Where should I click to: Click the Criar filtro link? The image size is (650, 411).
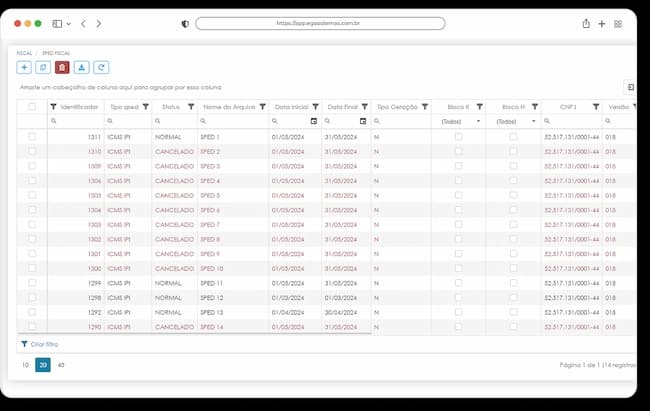40,344
